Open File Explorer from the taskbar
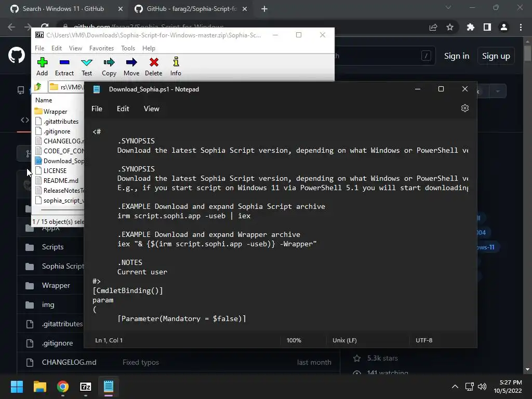Image resolution: width=532 pixels, height=399 pixels. tap(39, 387)
